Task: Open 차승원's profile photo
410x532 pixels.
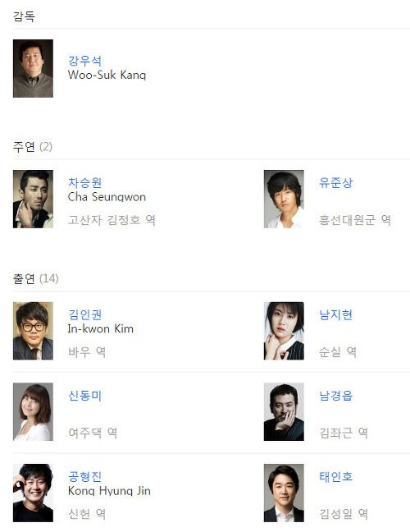Action: coord(33,199)
